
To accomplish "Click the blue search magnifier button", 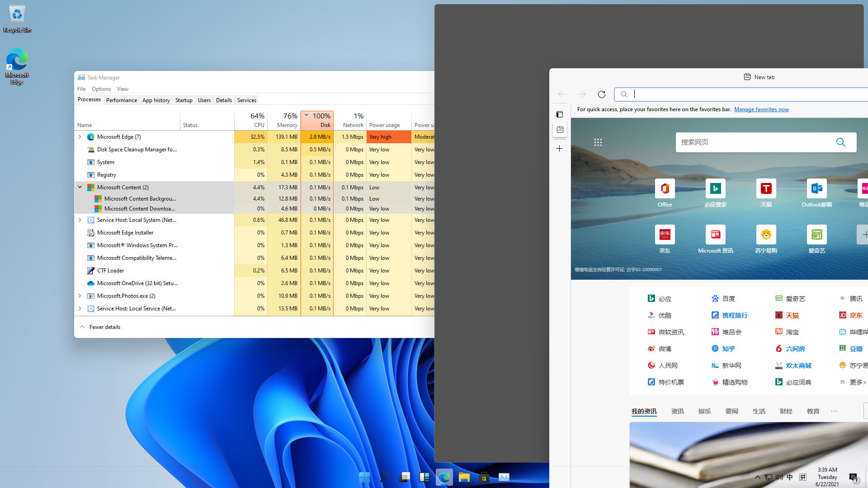I will pyautogui.click(x=841, y=142).
